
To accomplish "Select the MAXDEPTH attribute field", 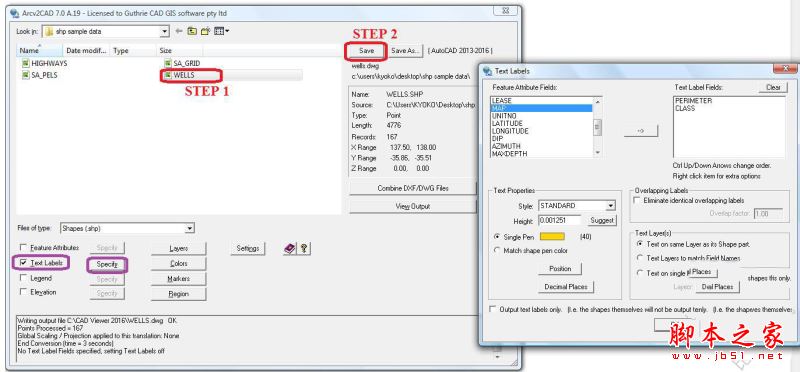I will [541, 153].
